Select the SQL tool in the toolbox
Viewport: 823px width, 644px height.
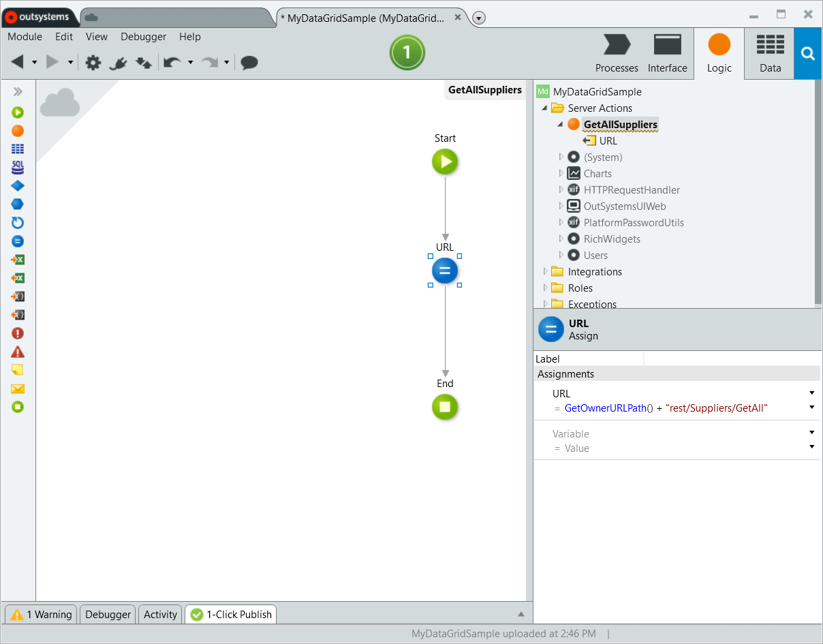tap(18, 167)
